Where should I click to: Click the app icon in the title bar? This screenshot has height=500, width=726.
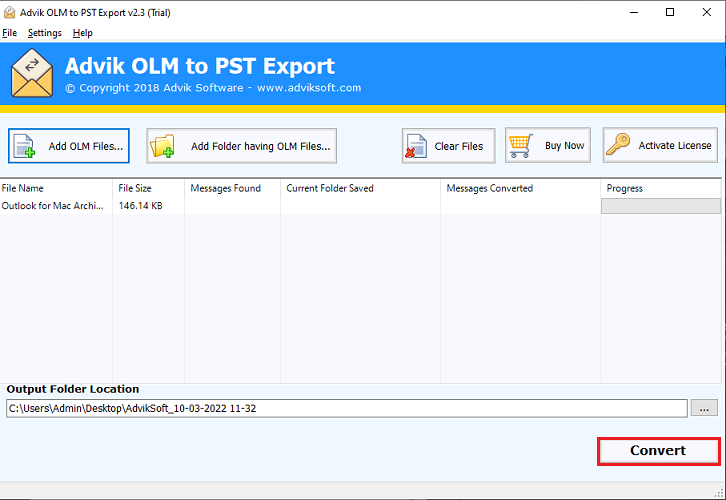click(x=9, y=12)
